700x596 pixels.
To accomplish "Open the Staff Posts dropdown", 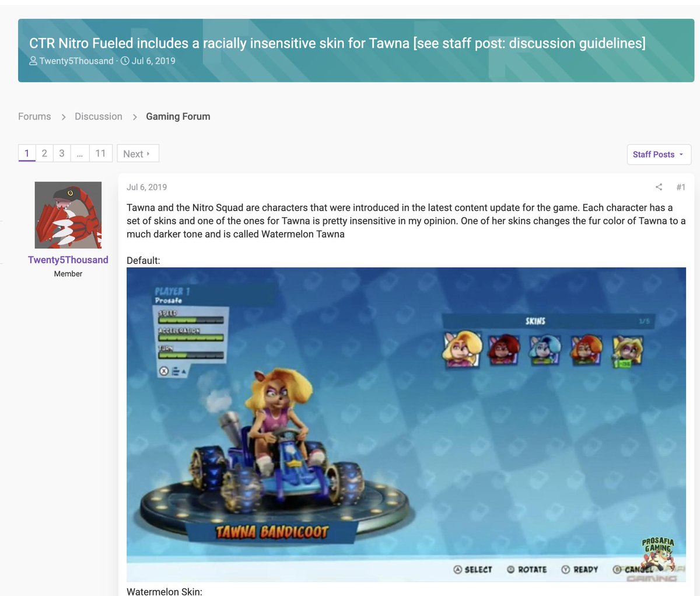I will (x=659, y=154).
